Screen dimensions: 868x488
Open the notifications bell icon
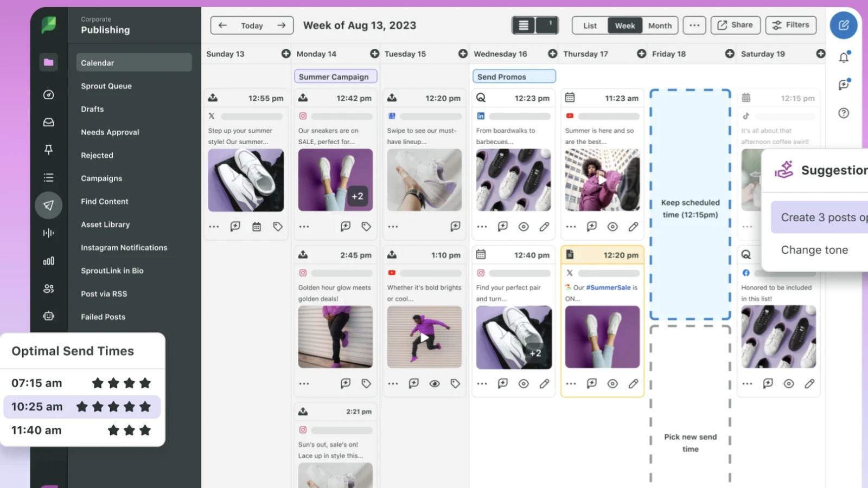pos(844,57)
